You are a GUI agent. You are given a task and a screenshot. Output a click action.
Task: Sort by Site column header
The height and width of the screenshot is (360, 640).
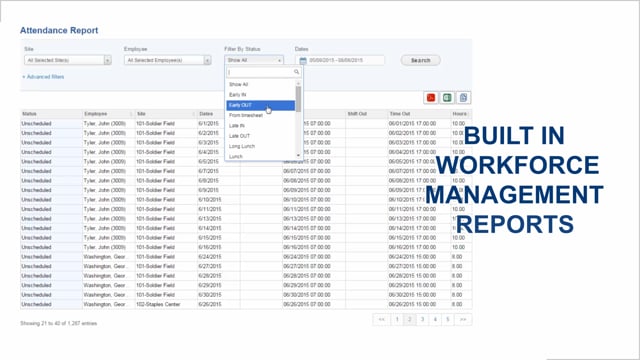click(x=166, y=114)
